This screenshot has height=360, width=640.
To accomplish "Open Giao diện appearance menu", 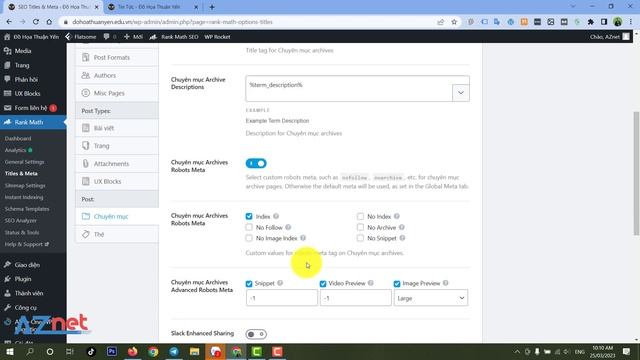I will (27, 265).
